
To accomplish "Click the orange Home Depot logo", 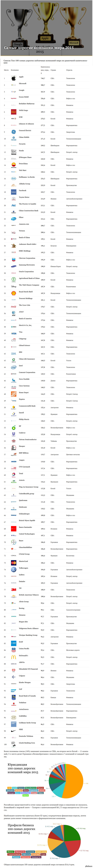I will pos(13,394).
